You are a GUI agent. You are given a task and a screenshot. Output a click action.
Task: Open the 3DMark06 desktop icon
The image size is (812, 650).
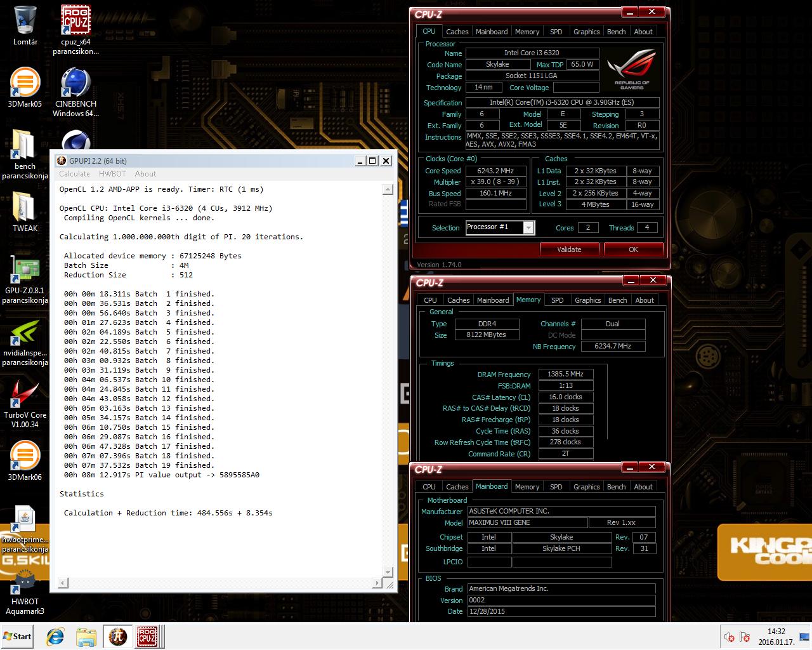[25, 456]
